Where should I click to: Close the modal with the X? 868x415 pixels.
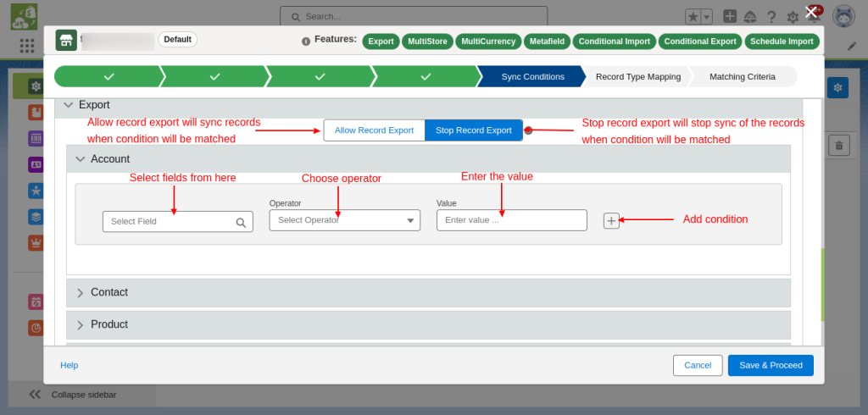tap(811, 13)
